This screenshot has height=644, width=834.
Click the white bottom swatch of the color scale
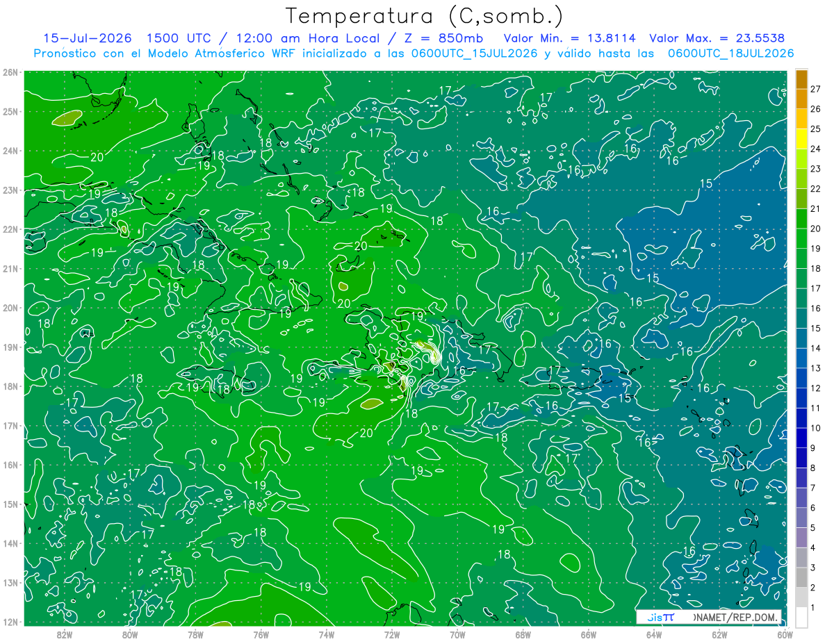(801, 617)
